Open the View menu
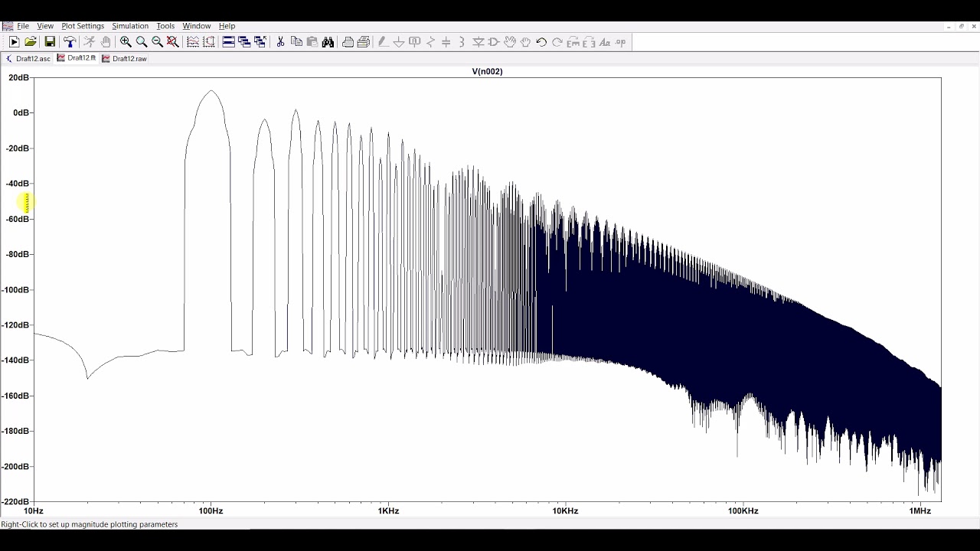Viewport: 980px width, 551px height. point(45,26)
